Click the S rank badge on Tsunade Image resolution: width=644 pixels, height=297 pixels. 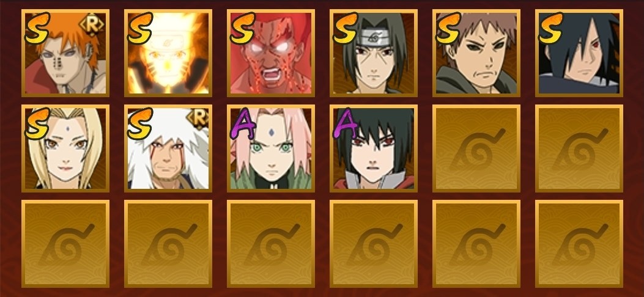coord(37,123)
